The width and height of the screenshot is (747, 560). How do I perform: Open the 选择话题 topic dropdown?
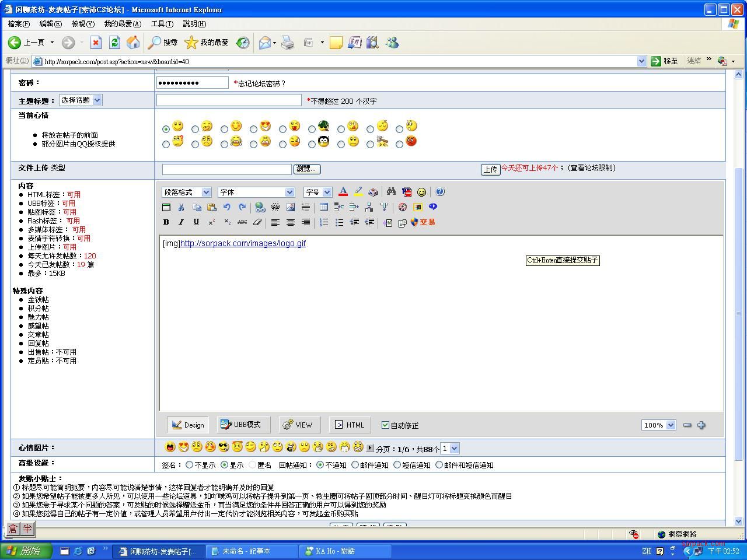tap(81, 100)
